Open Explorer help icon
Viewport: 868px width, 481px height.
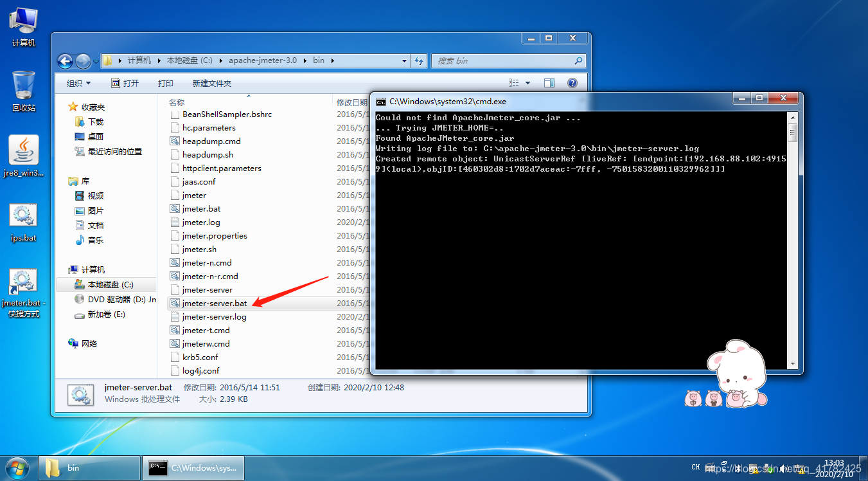point(572,83)
